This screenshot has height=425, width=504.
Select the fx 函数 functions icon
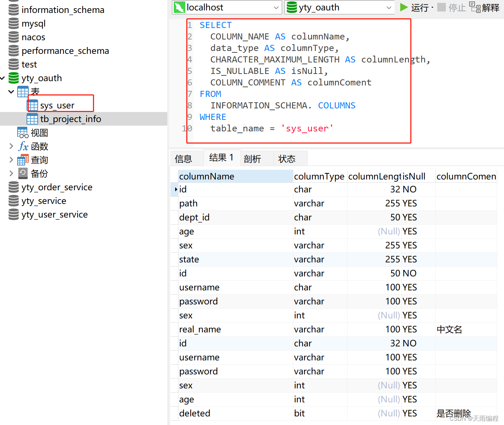pyautogui.click(x=23, y=146)
